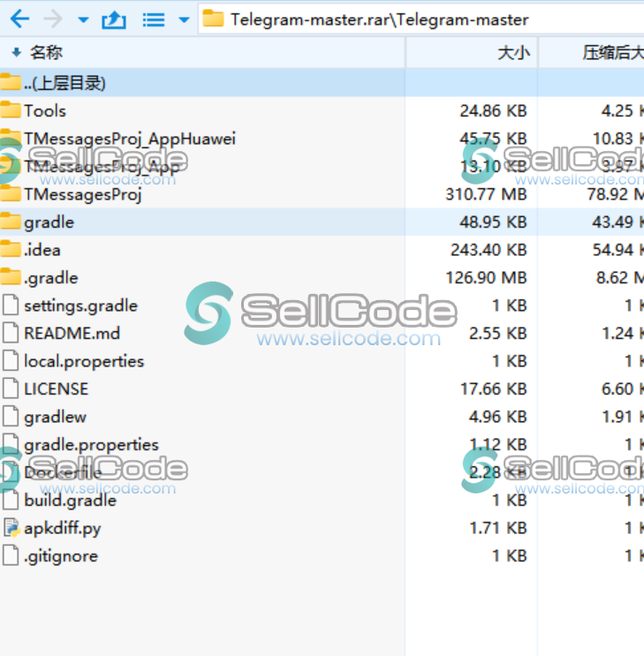This screenshot has width=644, height=656.
Task: Click the README.md file name
Action: point(72,334)
